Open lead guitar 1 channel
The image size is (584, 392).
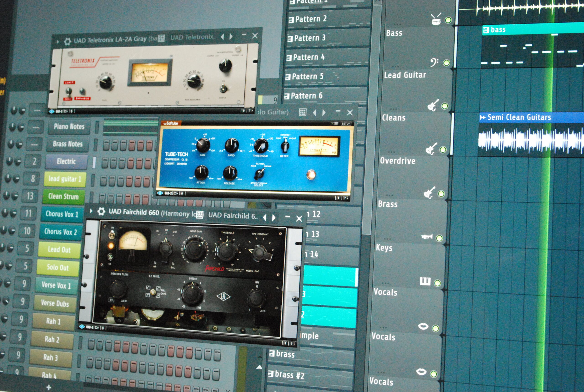(65, 179)
